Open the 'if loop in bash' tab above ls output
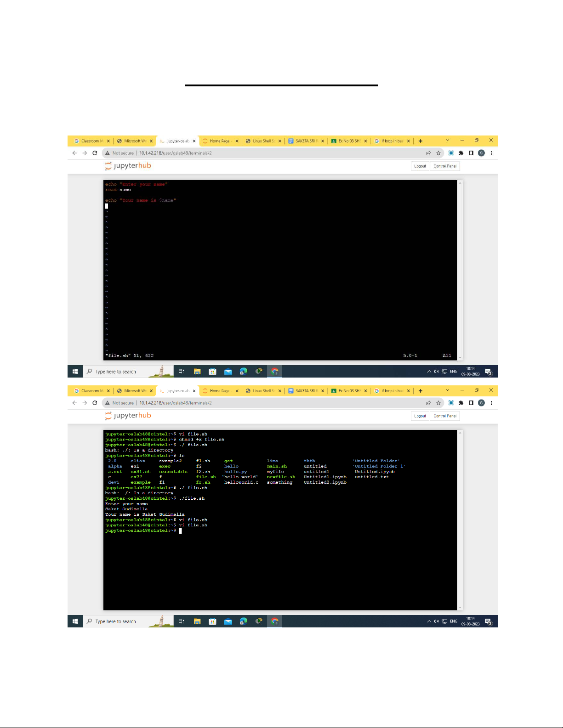 392,391
